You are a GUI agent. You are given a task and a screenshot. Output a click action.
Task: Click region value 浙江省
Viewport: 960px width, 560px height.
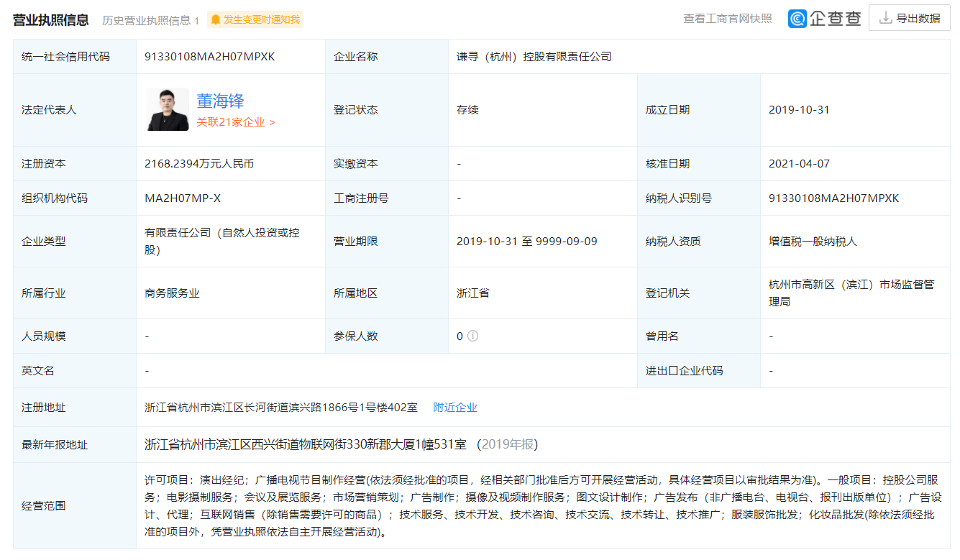(x=473, y=293)
